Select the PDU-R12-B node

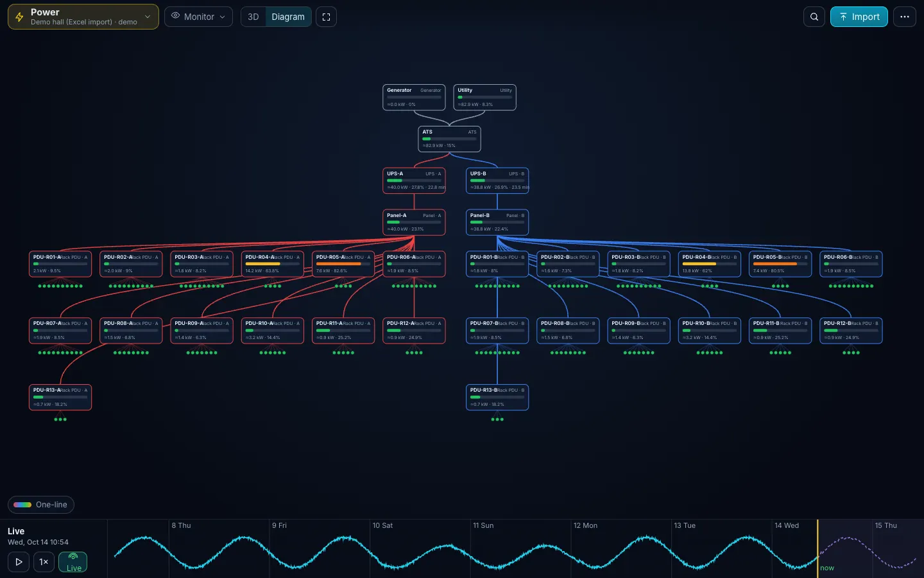pos(851,331)
